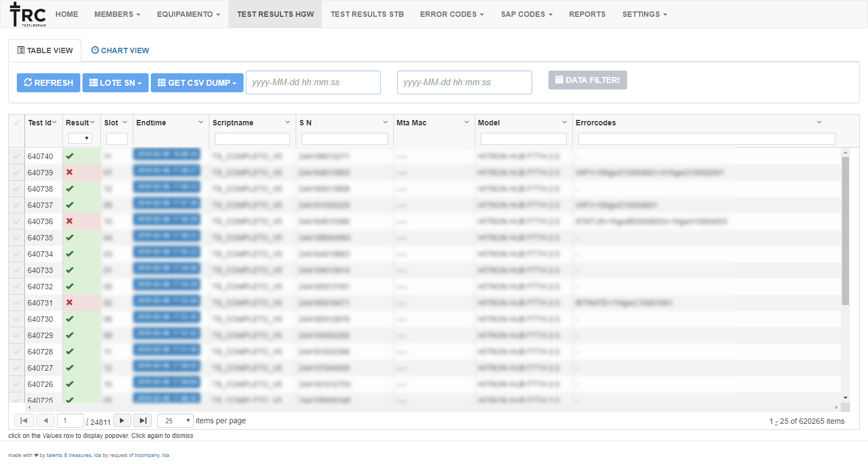This screenshot has width=868, height=464.
Task: Click the red X result of test 640739
Action: coord(69,173)
